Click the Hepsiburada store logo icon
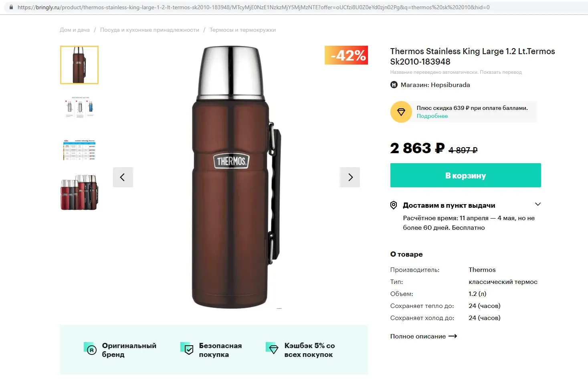The height and width of the screenshot is (391, 588). click(x=394, y=85)
